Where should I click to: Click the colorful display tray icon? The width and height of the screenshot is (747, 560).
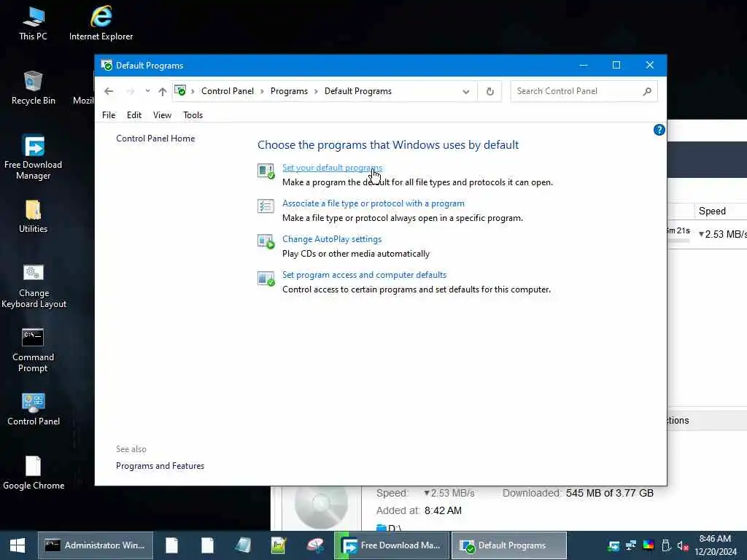pyautogui.click(x=649, y=545)
